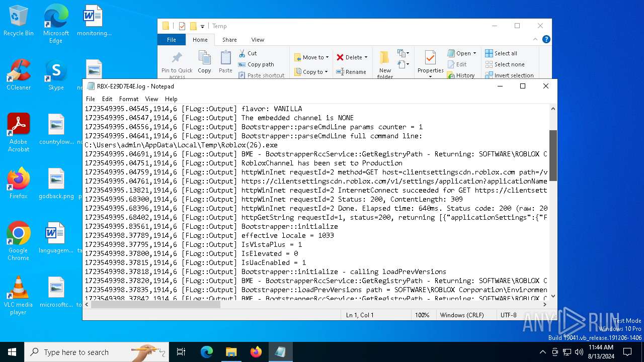Click the Notepad horizontal scrollbar thumb
Screen dimensions: 644x362
point(155,304)
